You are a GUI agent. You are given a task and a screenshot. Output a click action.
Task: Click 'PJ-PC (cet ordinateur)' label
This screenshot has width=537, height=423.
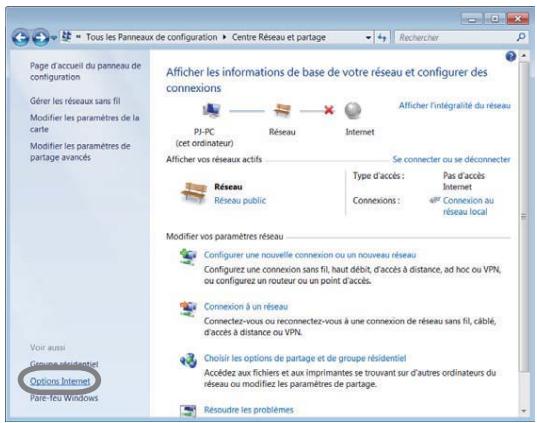204,138
